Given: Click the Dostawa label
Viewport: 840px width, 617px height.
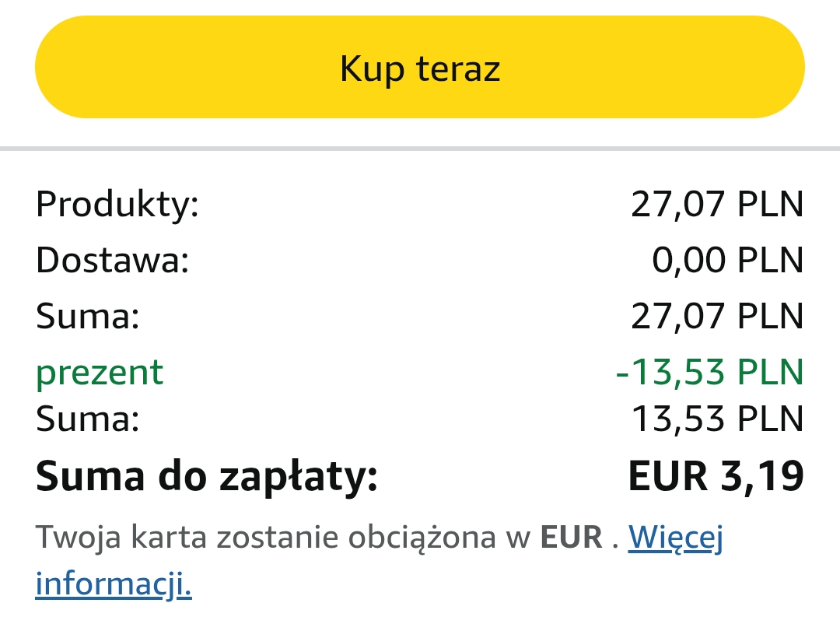Looking at the screenshot, I should [113, 260].
